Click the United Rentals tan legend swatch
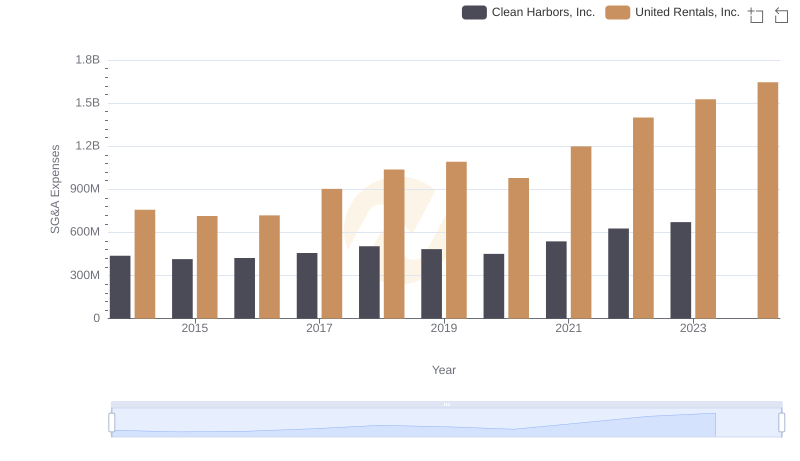 click(x=618, y=12)
